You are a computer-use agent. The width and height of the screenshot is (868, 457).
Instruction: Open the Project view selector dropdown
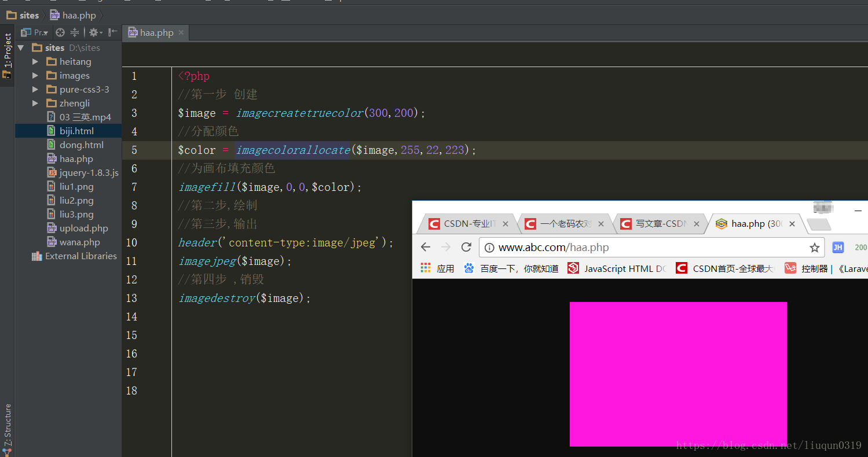[x=35, y=33]
